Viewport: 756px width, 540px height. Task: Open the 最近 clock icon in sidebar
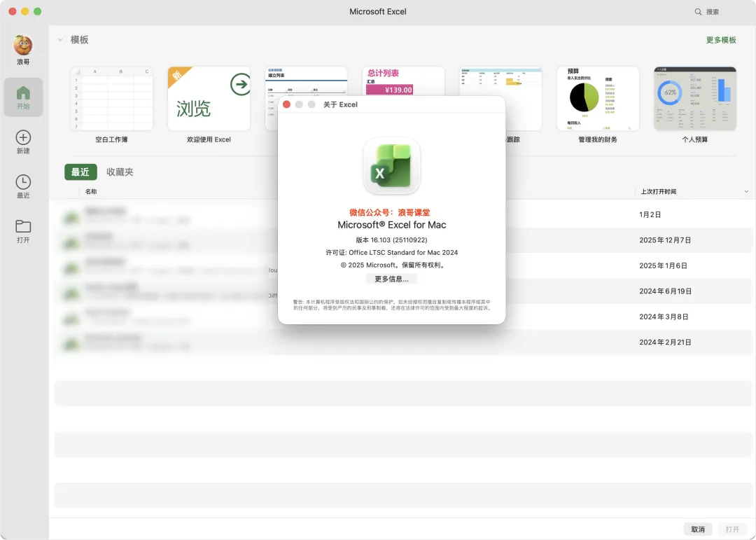(x=23, y=182)
